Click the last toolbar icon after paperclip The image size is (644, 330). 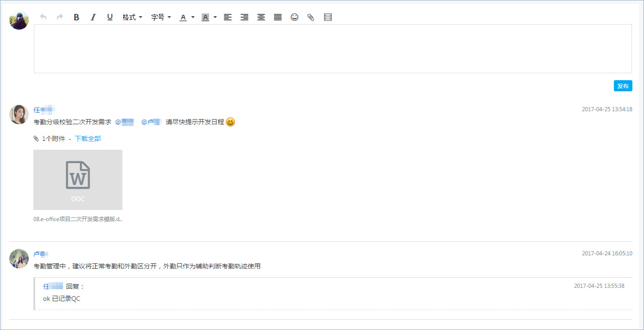coord(328,17)
